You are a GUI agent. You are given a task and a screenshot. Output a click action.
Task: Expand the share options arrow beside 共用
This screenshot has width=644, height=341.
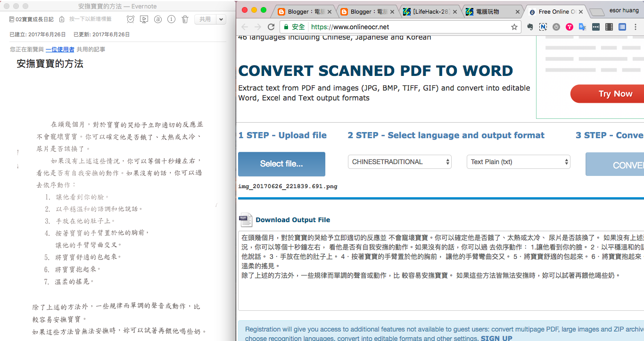221,19
